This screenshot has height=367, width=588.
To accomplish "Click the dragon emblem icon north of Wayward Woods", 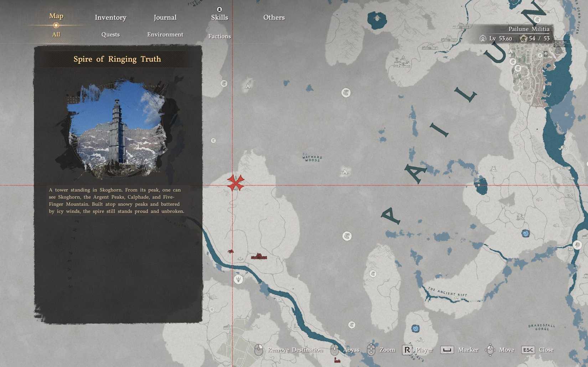I will pyautogui.click(x=346, y=93).
